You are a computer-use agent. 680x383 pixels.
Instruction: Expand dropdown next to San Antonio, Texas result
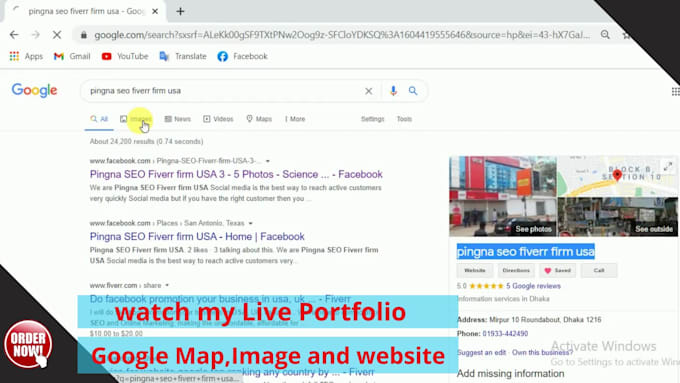coord(250,223)
